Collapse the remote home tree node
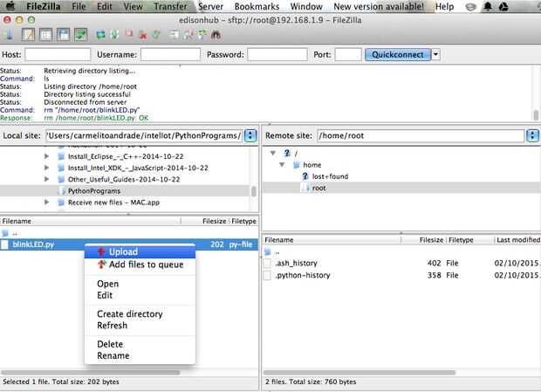Screen dimensions: 541x392 [x=282, y=165]
